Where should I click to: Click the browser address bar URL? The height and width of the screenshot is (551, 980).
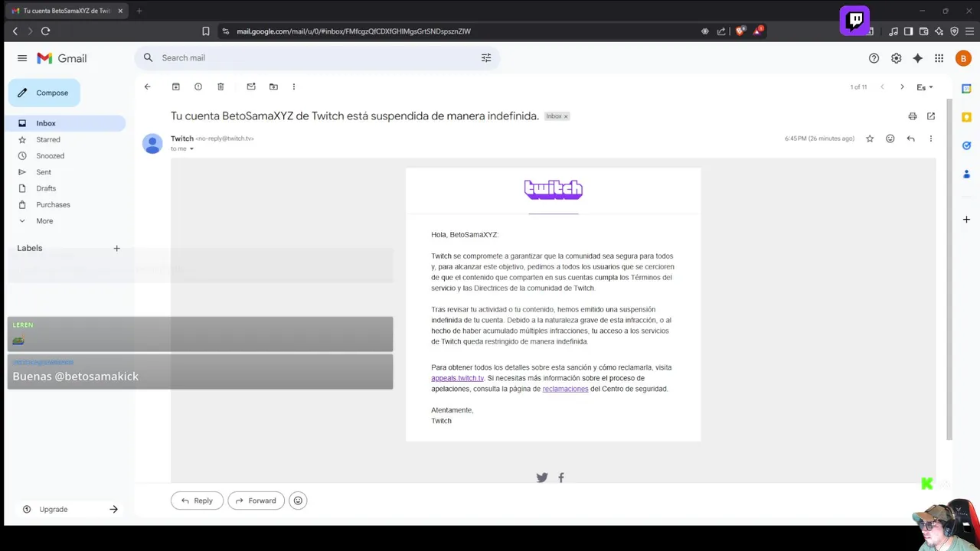click(x=354, y=31)
